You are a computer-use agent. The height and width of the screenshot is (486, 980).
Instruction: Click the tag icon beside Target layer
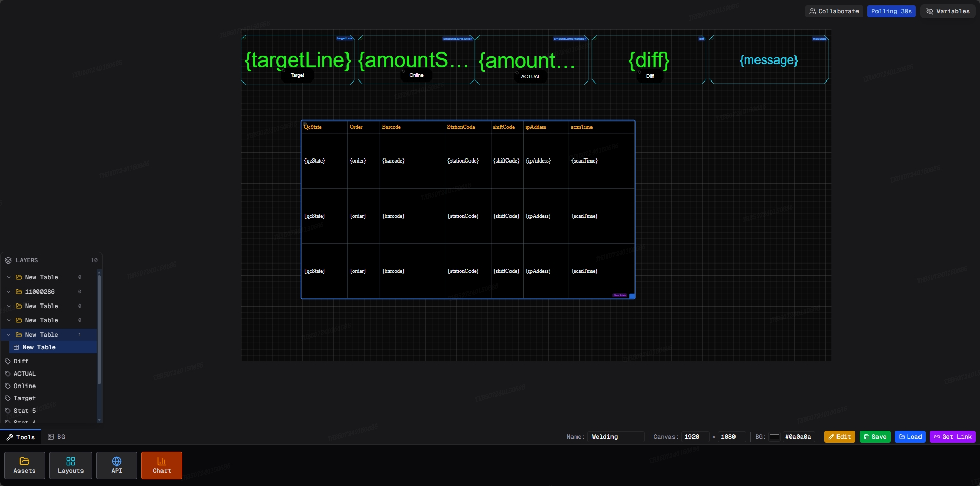click(x=8, y=398)
